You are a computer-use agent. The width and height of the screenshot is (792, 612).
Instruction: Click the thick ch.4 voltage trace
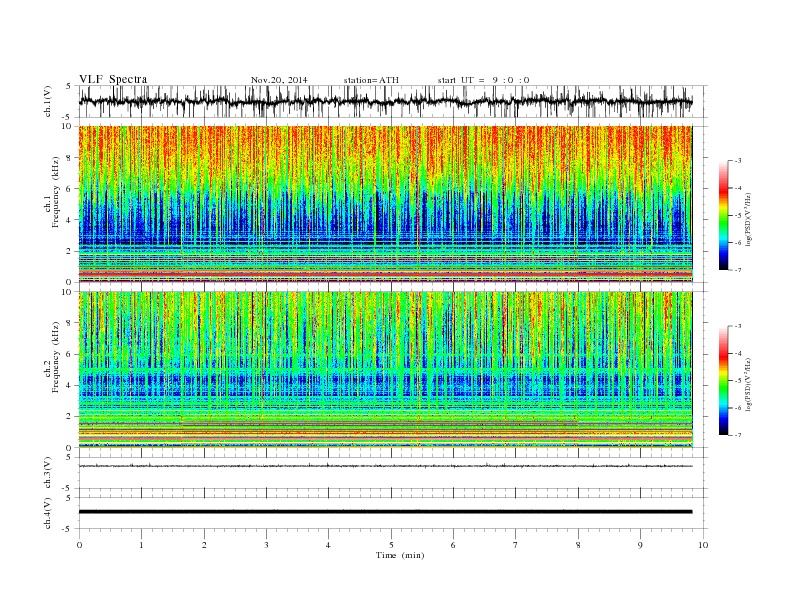pos(385,512)
